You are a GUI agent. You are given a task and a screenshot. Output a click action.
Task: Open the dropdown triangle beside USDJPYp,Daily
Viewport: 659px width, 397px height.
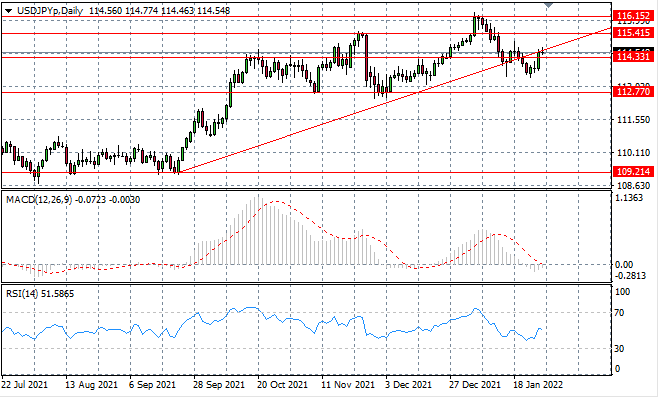point(8,11)
